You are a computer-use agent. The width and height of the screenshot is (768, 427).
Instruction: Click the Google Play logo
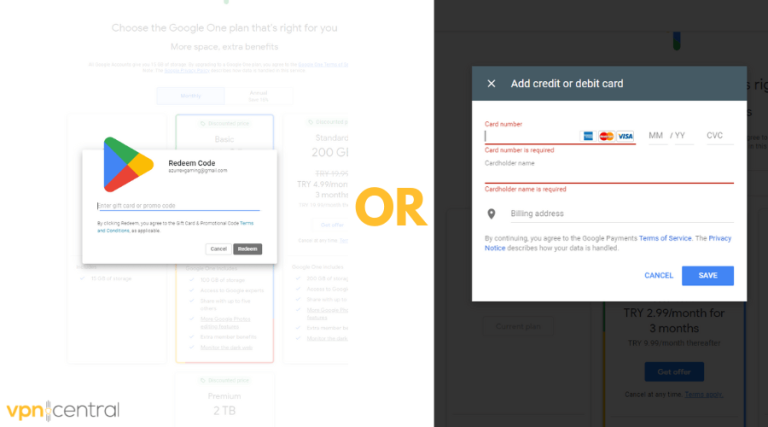pyautogui.click(x=128, y=164)
